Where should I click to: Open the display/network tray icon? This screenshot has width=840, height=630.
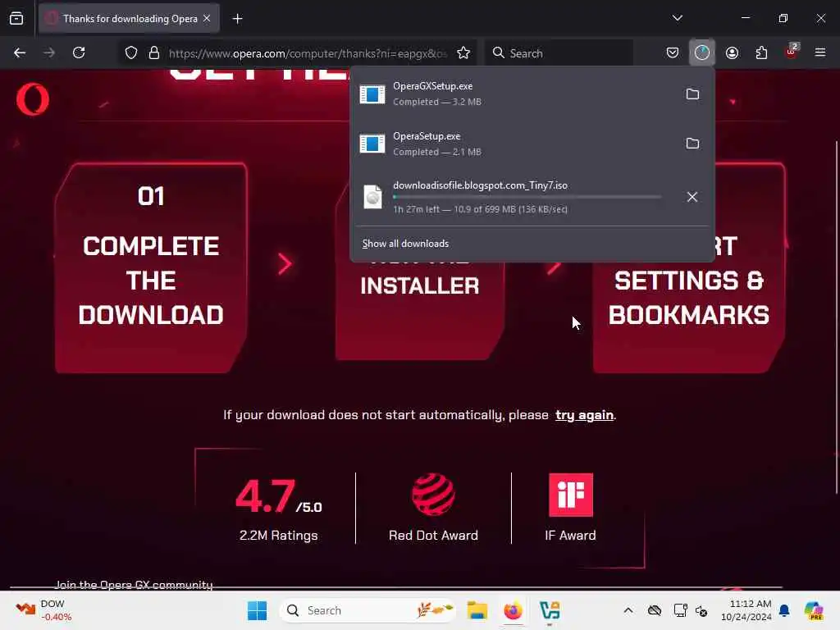pos(680,610)
